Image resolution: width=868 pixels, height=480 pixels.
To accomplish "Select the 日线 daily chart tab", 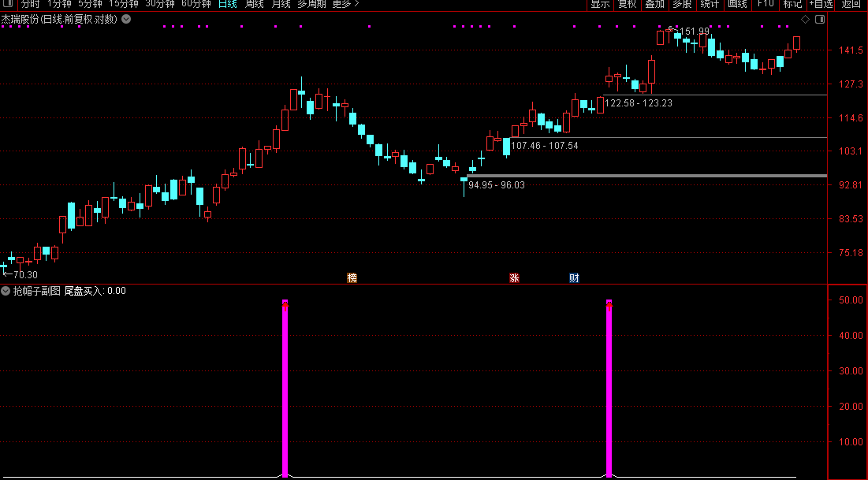I will coord(228,4).
